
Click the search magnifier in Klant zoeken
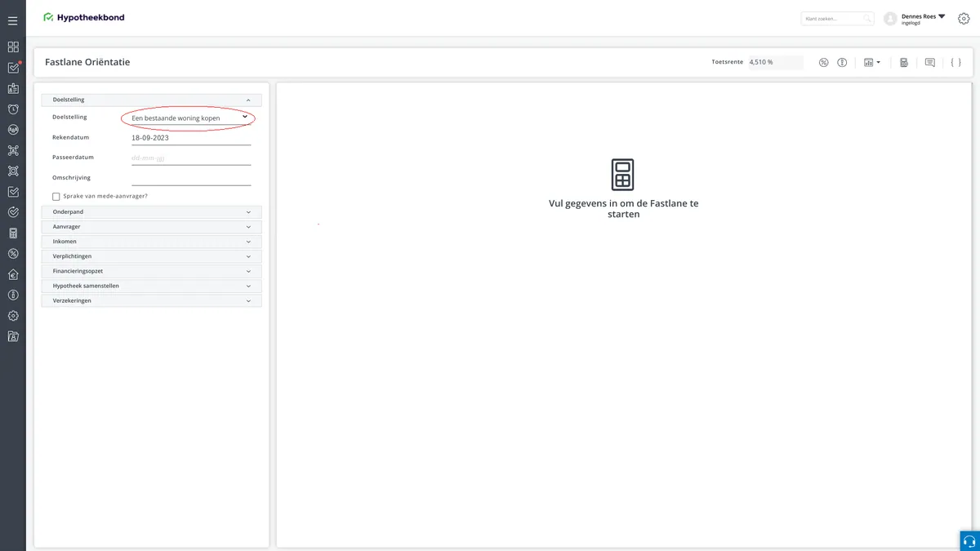867,18
